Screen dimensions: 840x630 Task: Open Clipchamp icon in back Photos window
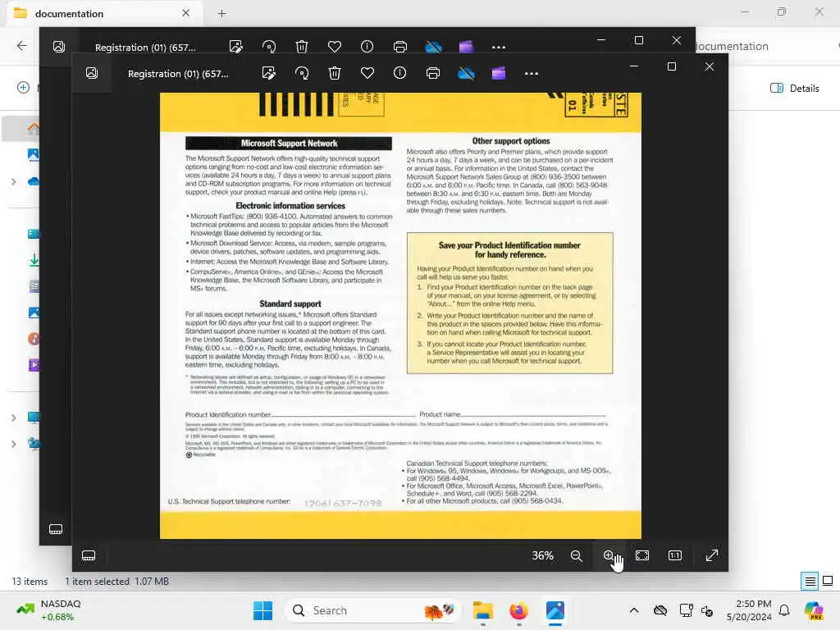coord(466,47)
